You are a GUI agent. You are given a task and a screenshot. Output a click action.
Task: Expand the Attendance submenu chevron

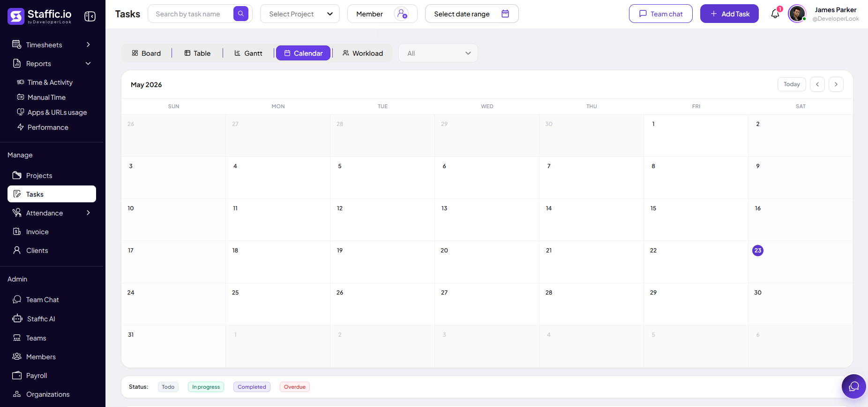click(88, 213)
